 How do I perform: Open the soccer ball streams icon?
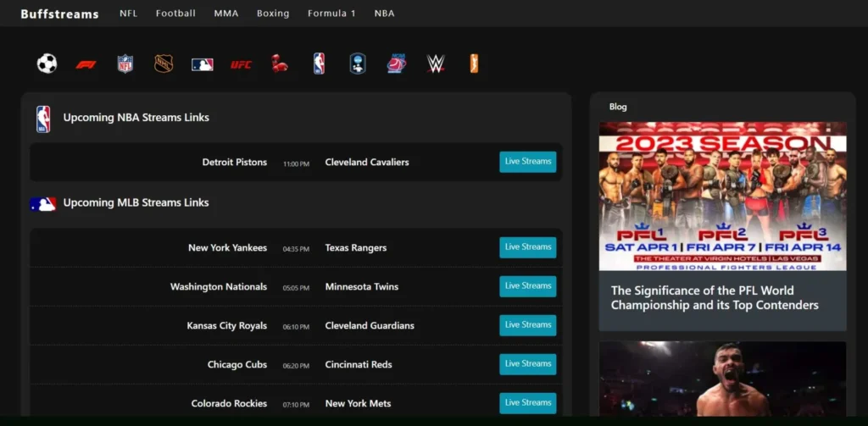(x=47, y=64)
